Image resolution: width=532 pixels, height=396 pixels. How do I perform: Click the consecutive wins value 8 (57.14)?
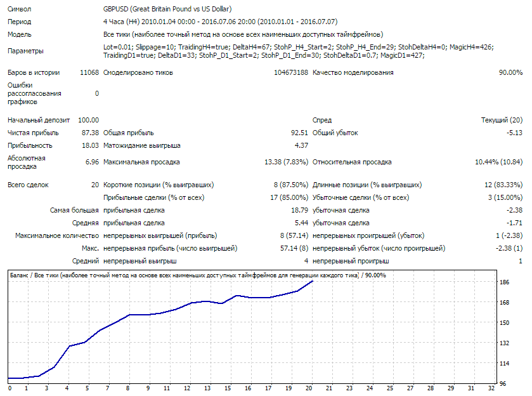[x=294, y=235]
